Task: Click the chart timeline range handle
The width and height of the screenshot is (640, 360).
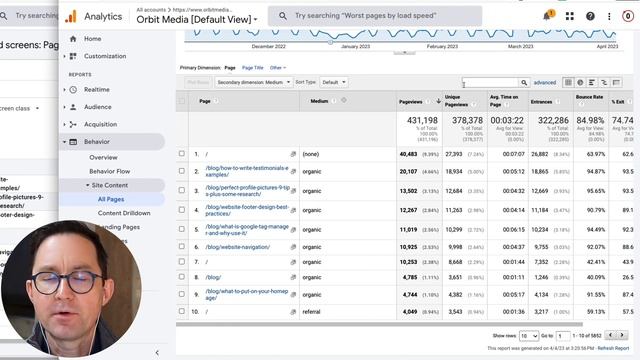Action: click(x=330, y=42)
